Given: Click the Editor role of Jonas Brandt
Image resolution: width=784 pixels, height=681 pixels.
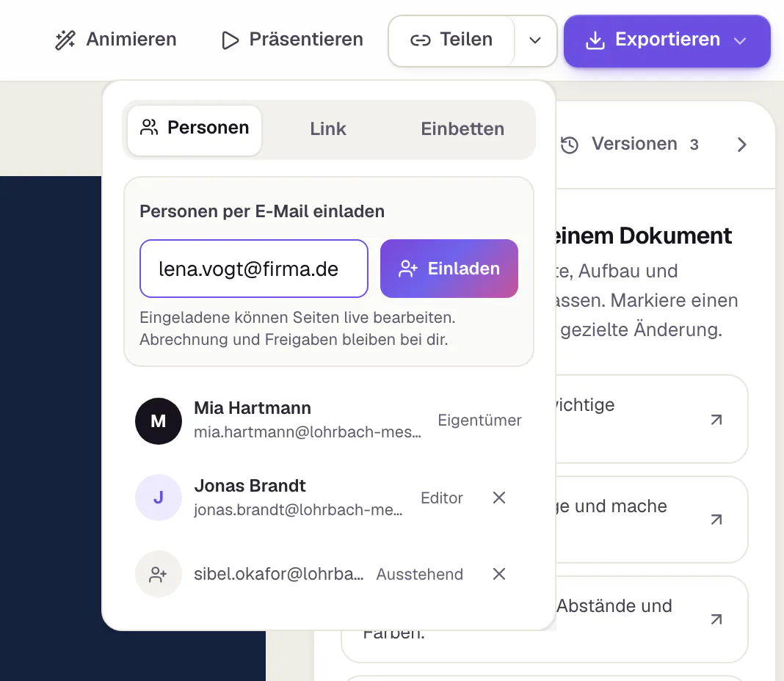Looking at the screenshot, I should click(442, 498).
